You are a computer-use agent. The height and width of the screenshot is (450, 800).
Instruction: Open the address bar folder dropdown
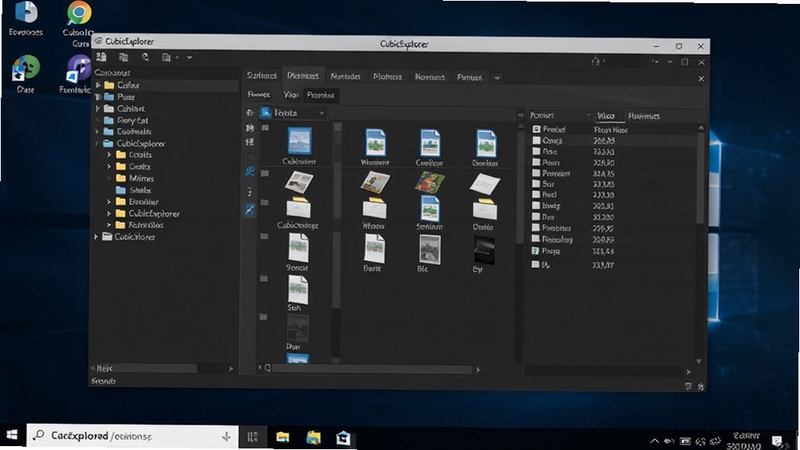[321, 113]
